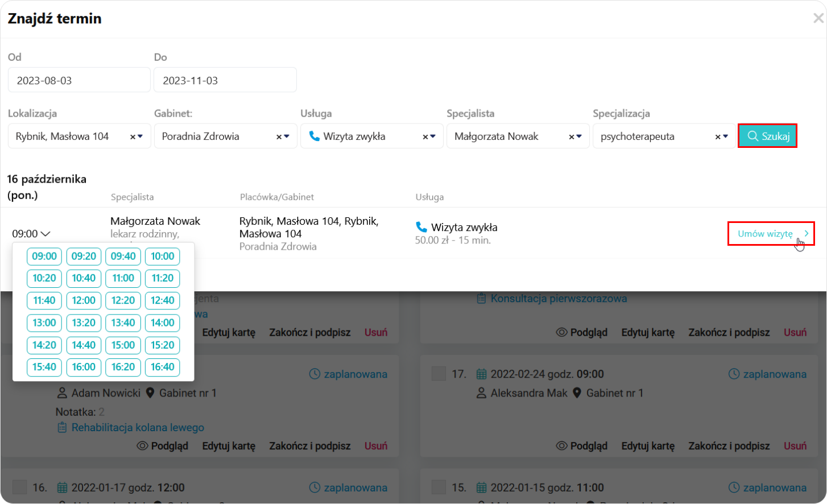This screenshot has height=504, width=827.
Task: Open the Lokalizacja dropdown arrow
Action: click(x=140, y=137)
